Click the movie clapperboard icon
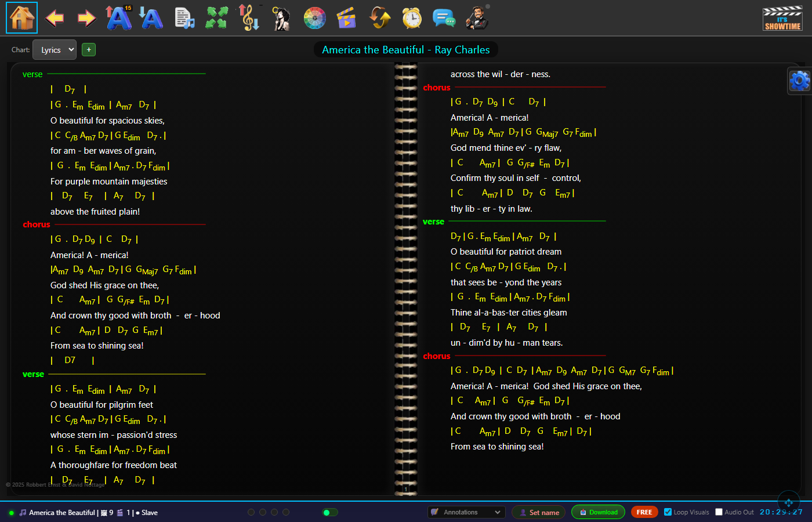Screen dimensions: 812x522 [x=346, y=18]
